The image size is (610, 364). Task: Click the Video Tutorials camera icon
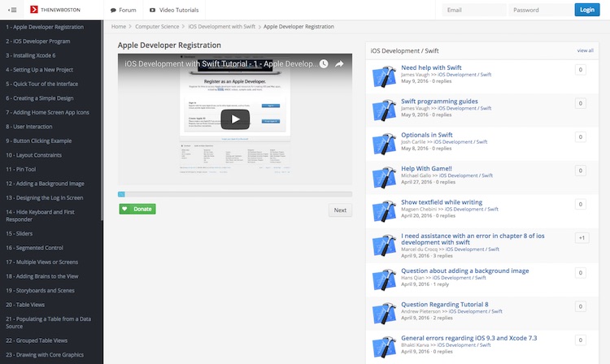[x=153, y=10]
